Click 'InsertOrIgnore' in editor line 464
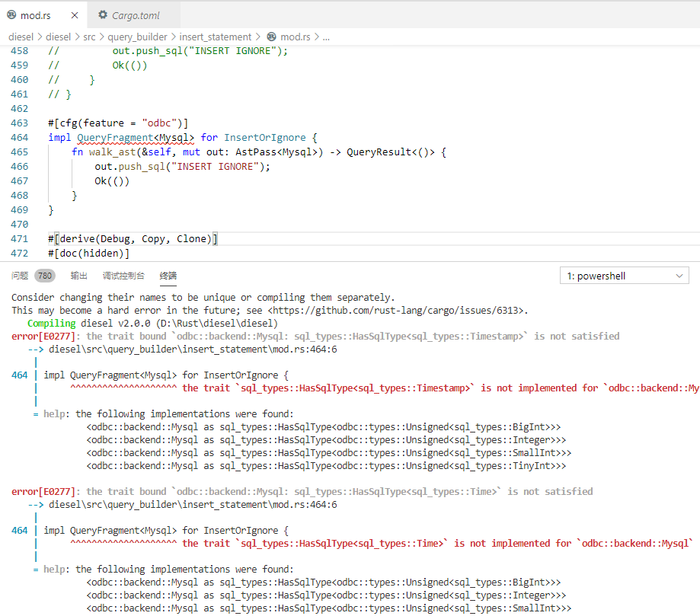Image resolution: width=700 pixels, height=616 pixels. (x=265, y=138)
